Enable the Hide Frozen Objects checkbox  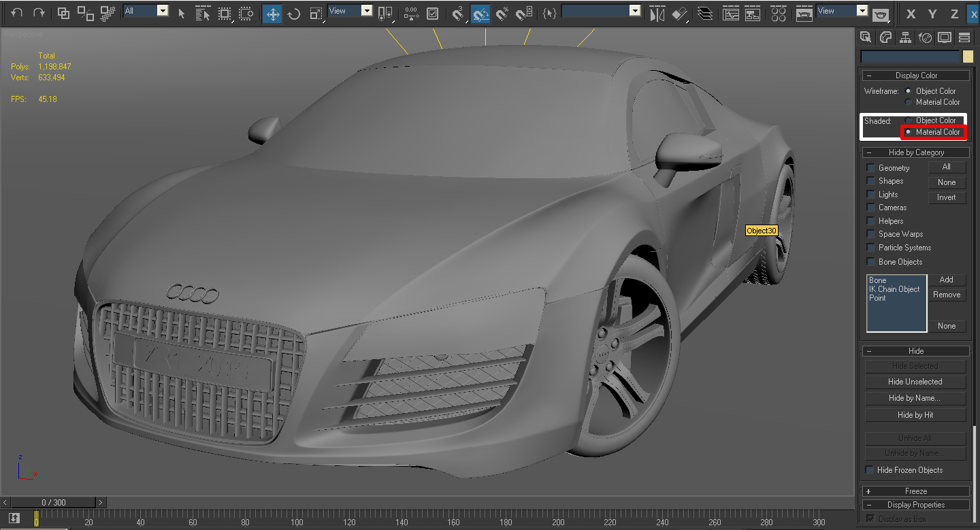coord(869,470)
